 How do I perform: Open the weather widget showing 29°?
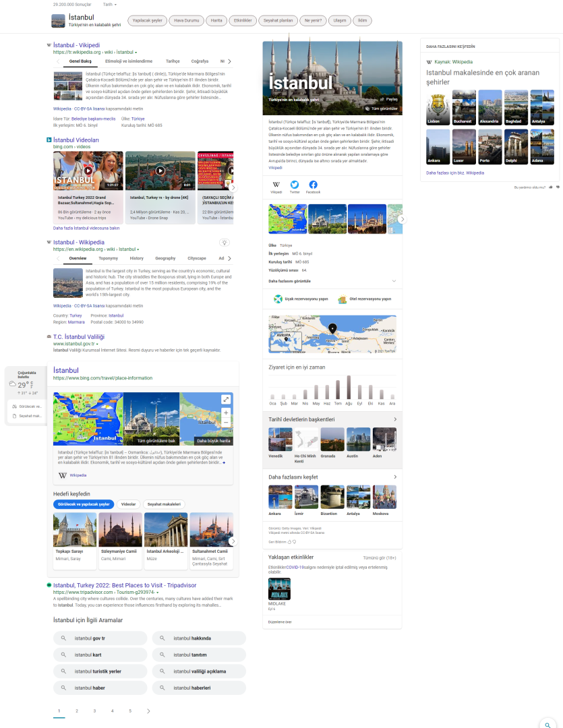(x=26, y=383)
